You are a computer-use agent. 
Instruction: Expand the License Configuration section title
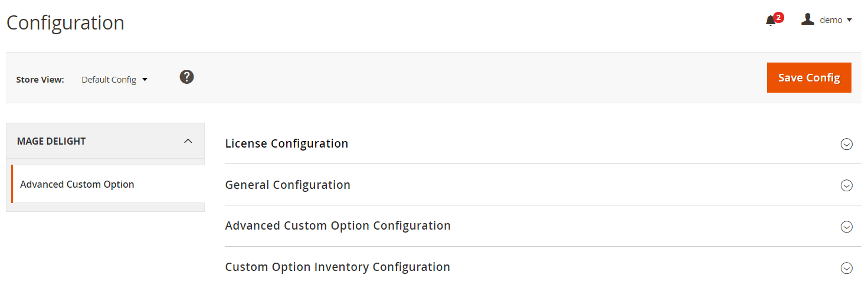(286, 143)
